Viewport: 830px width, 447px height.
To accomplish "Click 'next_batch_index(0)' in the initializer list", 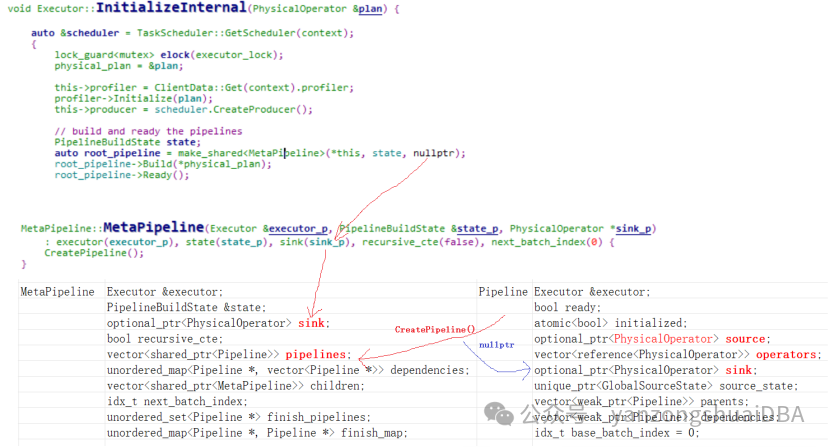I will [547, 242].
